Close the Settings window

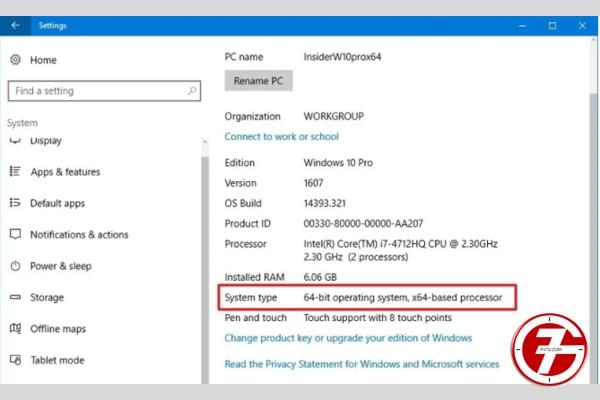point(580,25)
